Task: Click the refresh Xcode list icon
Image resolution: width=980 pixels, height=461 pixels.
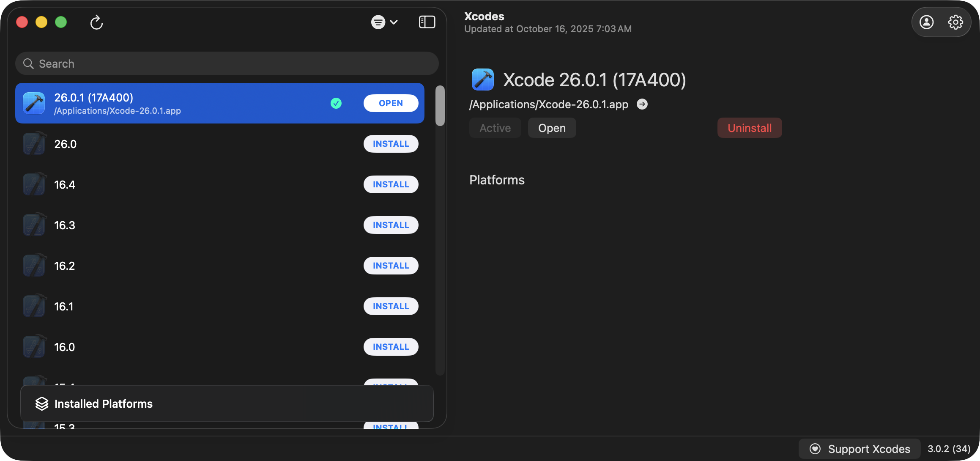Action: (96, 22)
